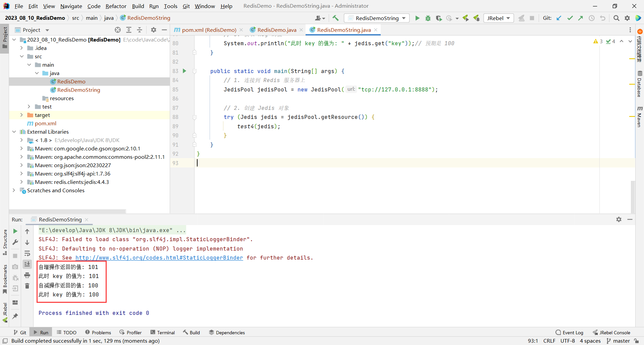Toggle the JRebel side panel
Image resolution: width=644 pixels, height=345 pixels.
click(5, 313)
